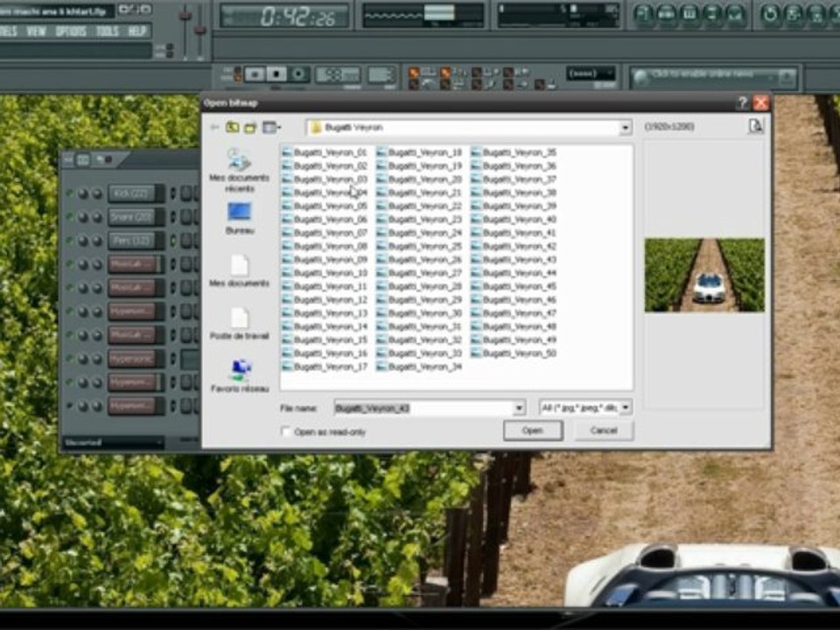Open the OPTIONS menu
The image size is (840, 630).
coord(71,31)
